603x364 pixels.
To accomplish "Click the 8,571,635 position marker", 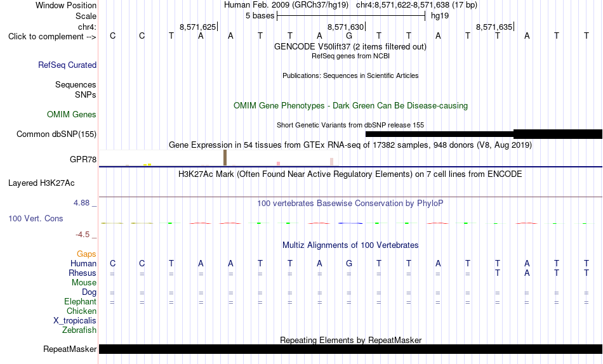I will [x=494, y=27].
